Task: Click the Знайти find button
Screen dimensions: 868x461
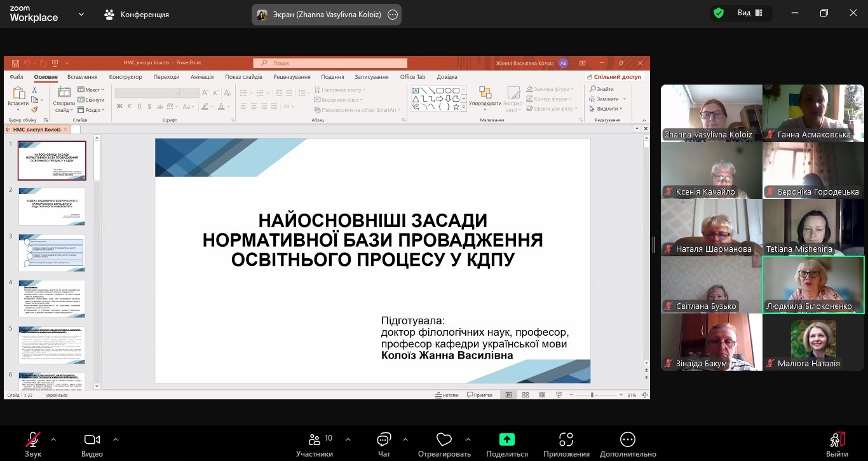Action: (602, 89)
